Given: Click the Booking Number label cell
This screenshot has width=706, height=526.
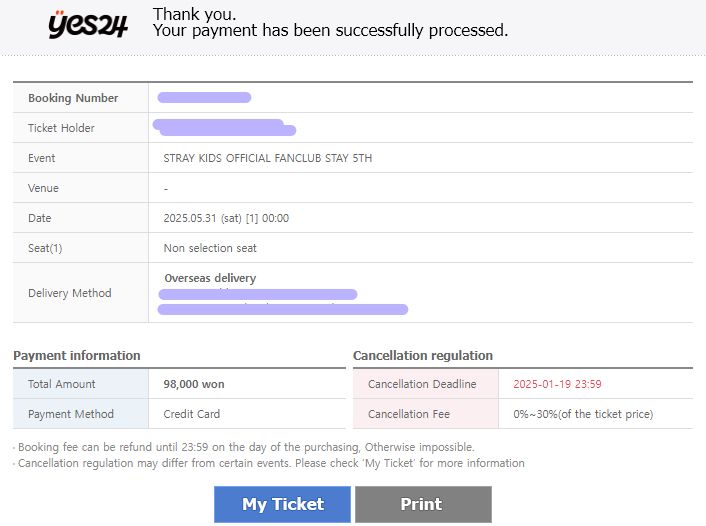Looking at the screenshot, I should 81,98.
